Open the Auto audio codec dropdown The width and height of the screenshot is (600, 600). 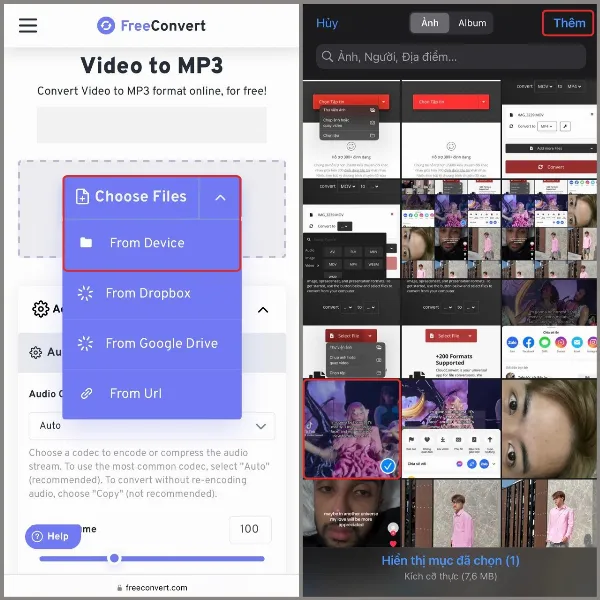pyautogui.click(x=152, y=426)
